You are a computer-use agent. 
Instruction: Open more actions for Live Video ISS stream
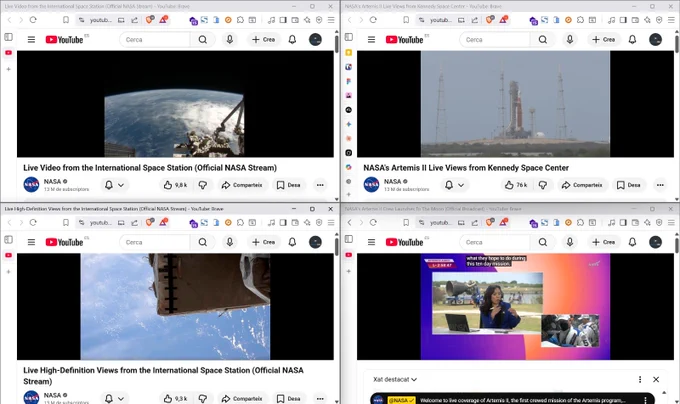coord(320,185)
